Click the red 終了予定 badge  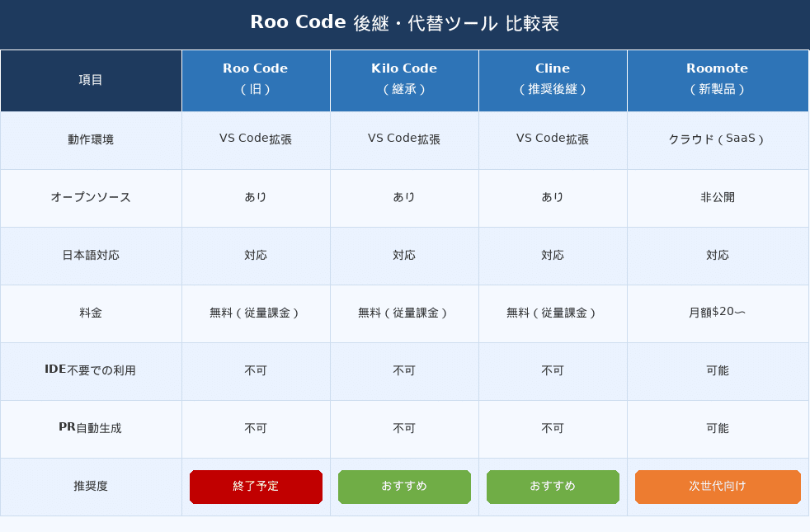[256, 487]
